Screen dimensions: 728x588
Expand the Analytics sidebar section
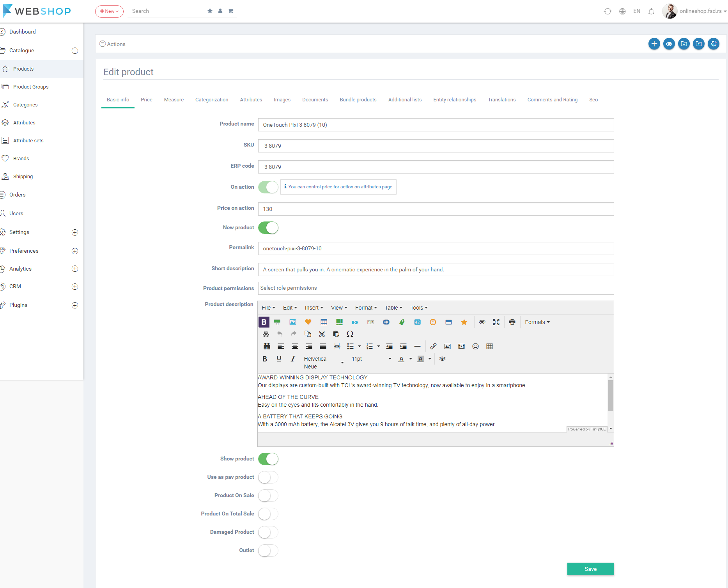click(75, 269)
